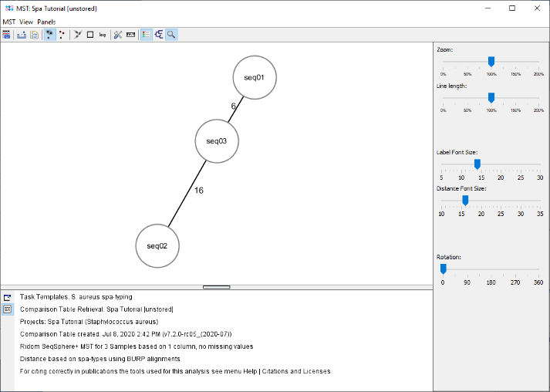This screenshot has width=550, height=392.
Task: Click the copy to clipboard toolbar icon
Action: [35, 35]
